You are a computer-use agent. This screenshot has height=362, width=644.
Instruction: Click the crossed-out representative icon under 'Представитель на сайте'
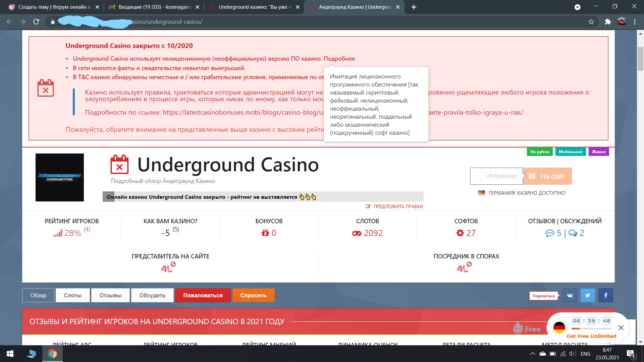click(168, 267)
